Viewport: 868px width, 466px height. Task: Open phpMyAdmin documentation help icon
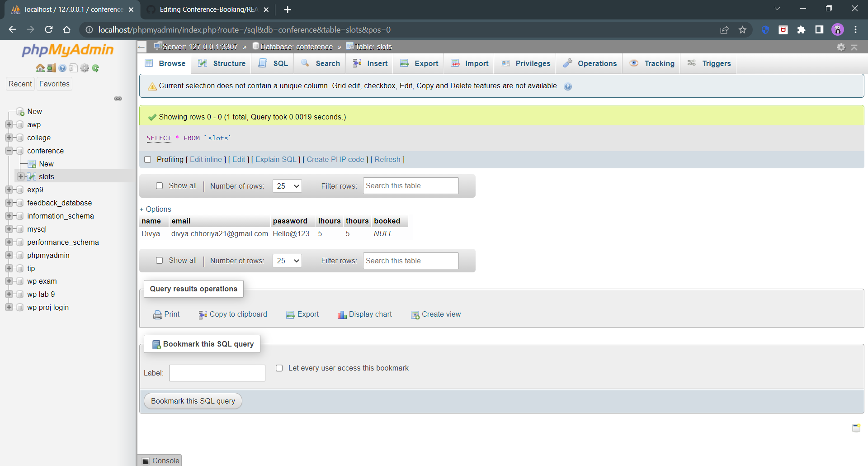click(62, 68)
